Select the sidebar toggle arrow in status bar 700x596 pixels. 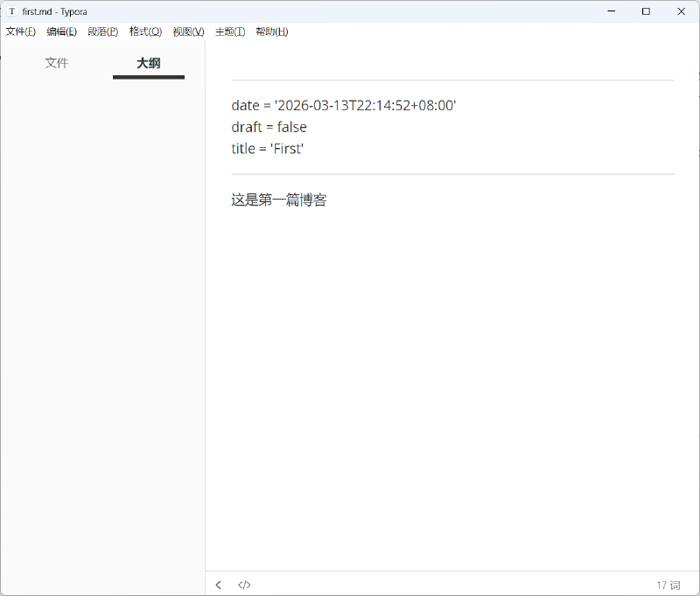click(218, 585)
